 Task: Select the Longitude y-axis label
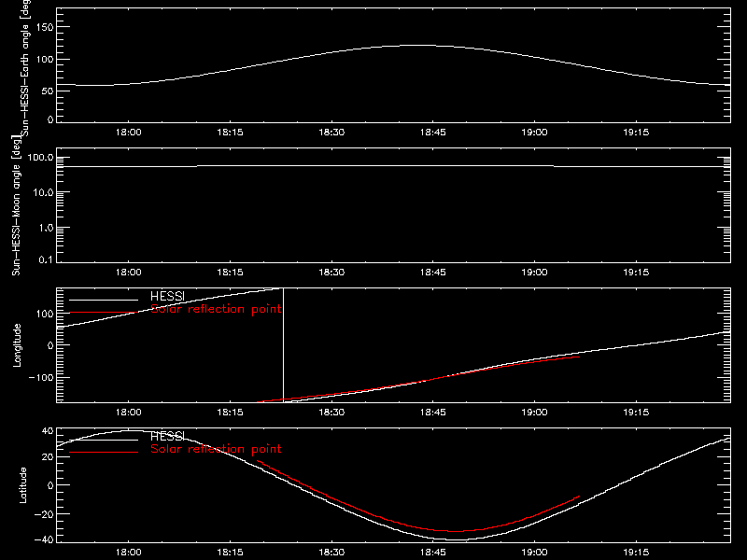tap(17, 345)
